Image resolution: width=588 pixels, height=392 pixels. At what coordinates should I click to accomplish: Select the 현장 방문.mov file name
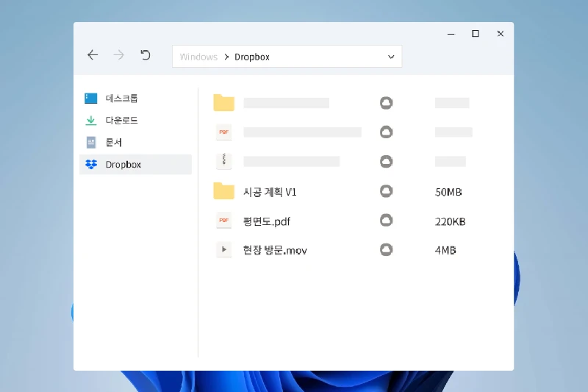click(x=275, y=250)
